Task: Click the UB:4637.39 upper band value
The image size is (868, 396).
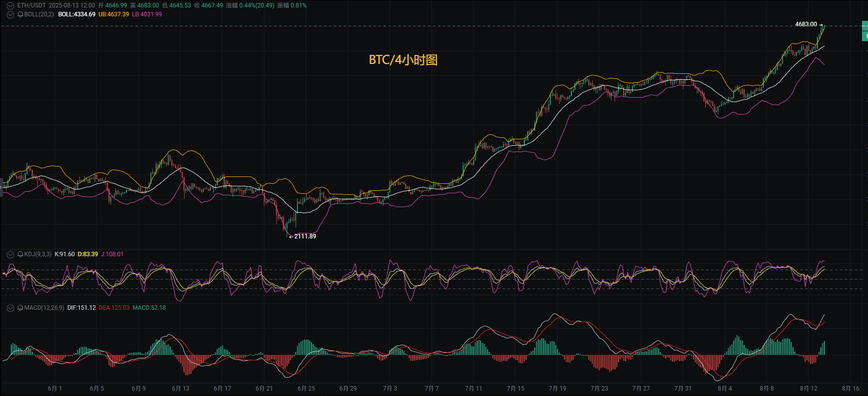Action: (114, 14)
